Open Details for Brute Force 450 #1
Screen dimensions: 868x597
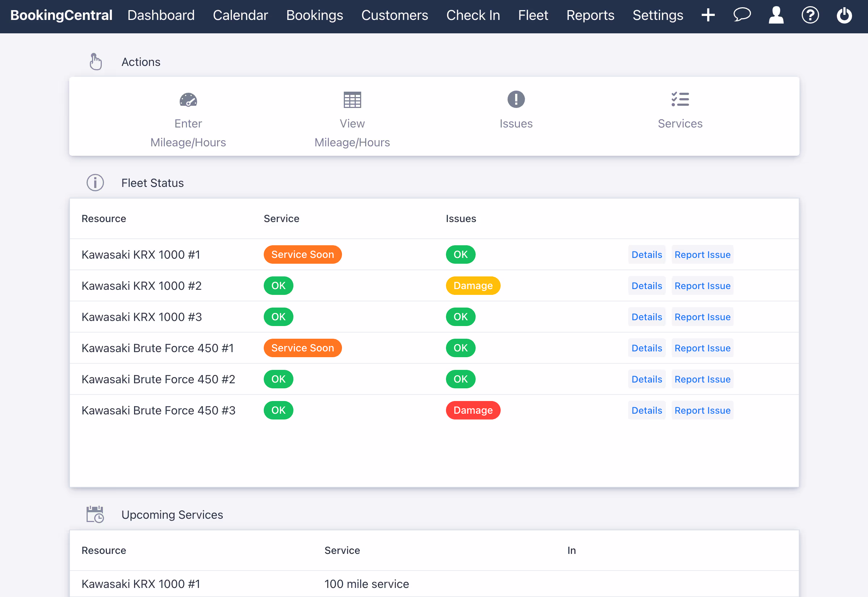647,348
